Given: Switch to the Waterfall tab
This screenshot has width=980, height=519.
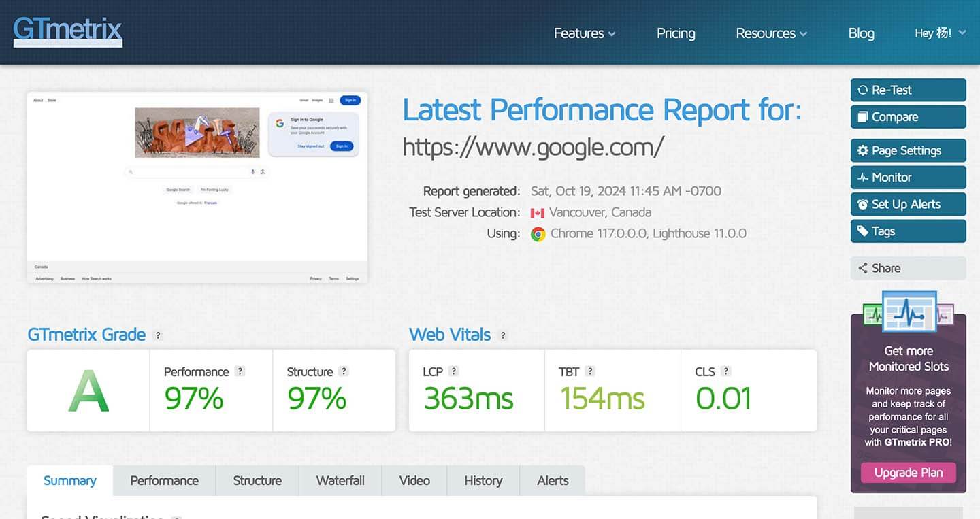Looking at the screenshot, I should point(340,481).
